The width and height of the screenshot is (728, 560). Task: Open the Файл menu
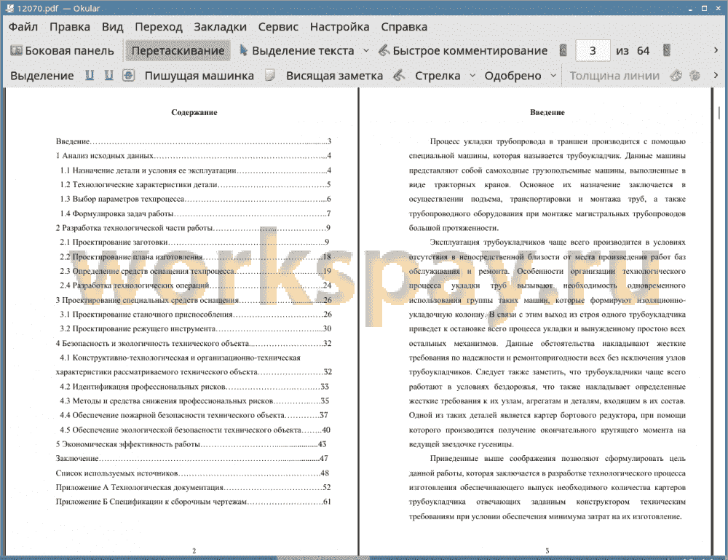point(23,27)
